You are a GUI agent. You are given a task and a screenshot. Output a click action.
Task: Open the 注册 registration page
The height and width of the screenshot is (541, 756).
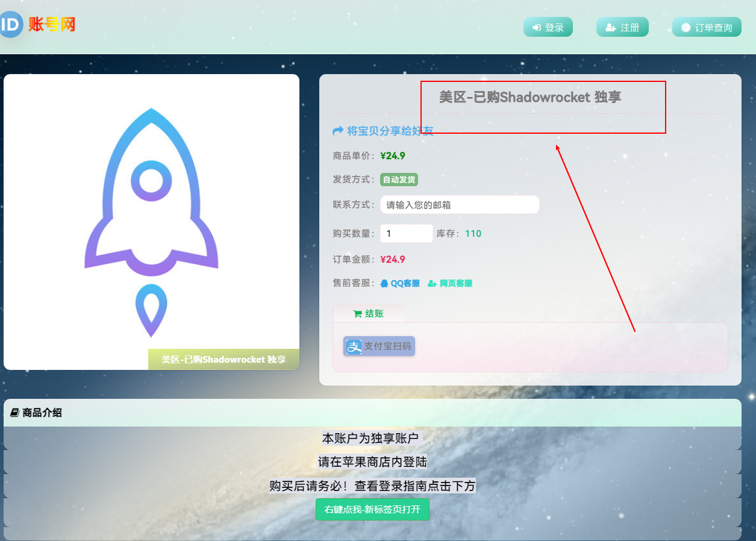point(622,27)
